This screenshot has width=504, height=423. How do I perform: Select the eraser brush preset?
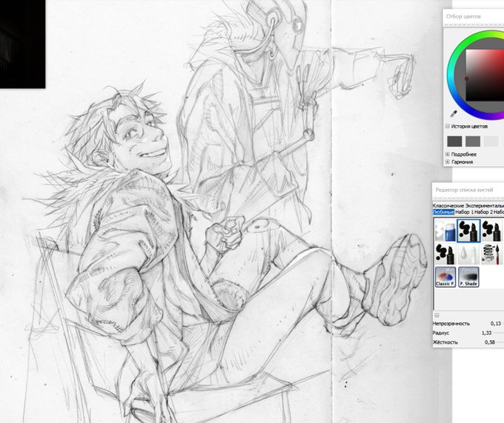(445, 230)
